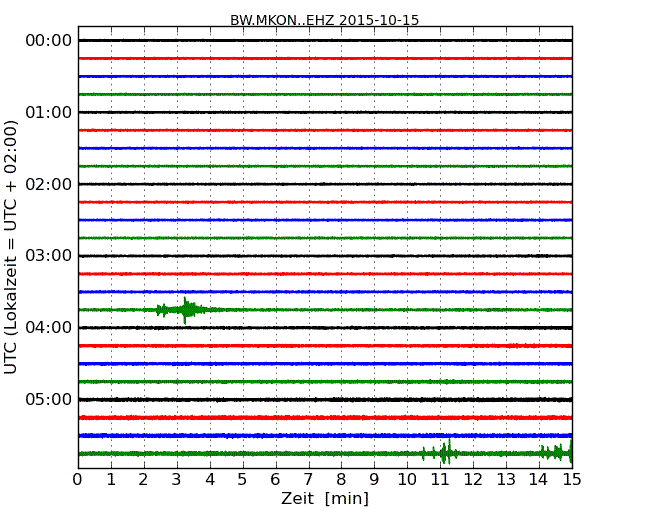Viewport: 650px width, 520px height.
Task: Click the signal burst near minute 14.5
Action: pyautogui.click(x=556, y=452)
